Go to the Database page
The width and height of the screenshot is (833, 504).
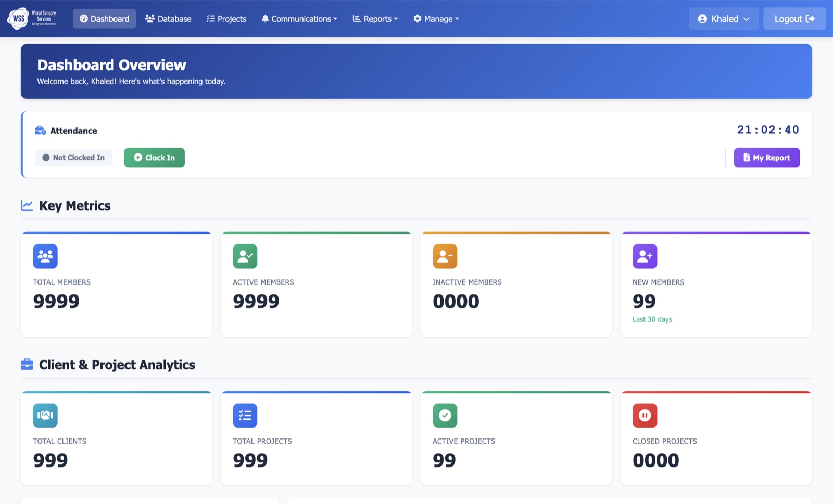[x=168, y=19]
